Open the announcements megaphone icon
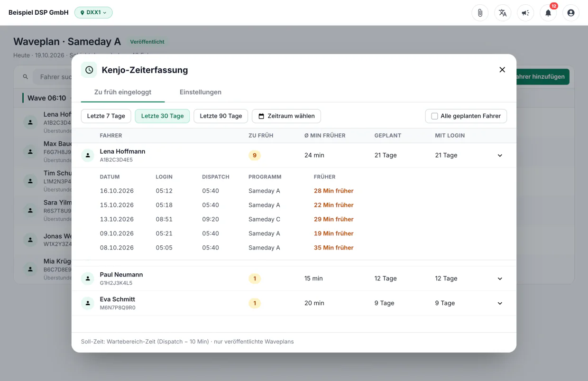Image resolution: width=588 pixels, height=381 pixels. tap(525, 13)
